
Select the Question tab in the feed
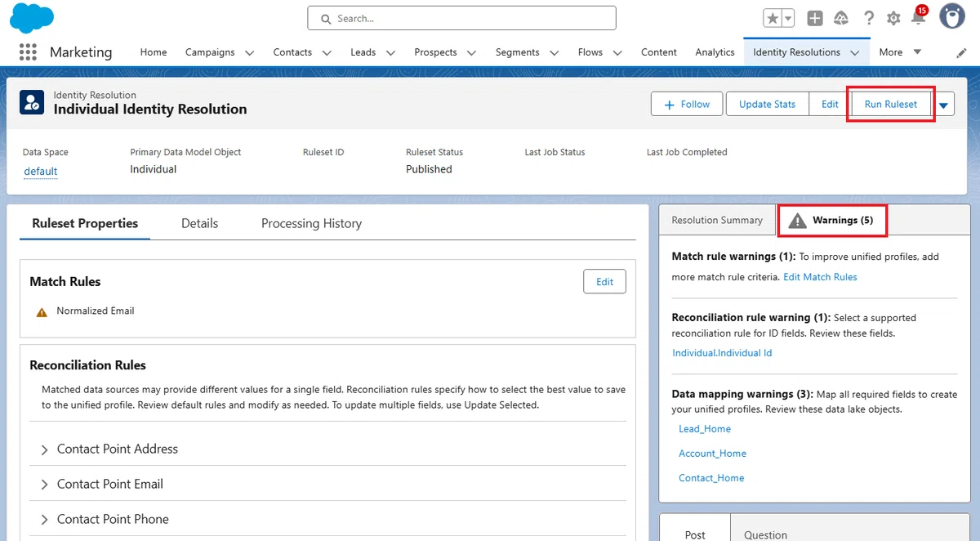(765, 534)
